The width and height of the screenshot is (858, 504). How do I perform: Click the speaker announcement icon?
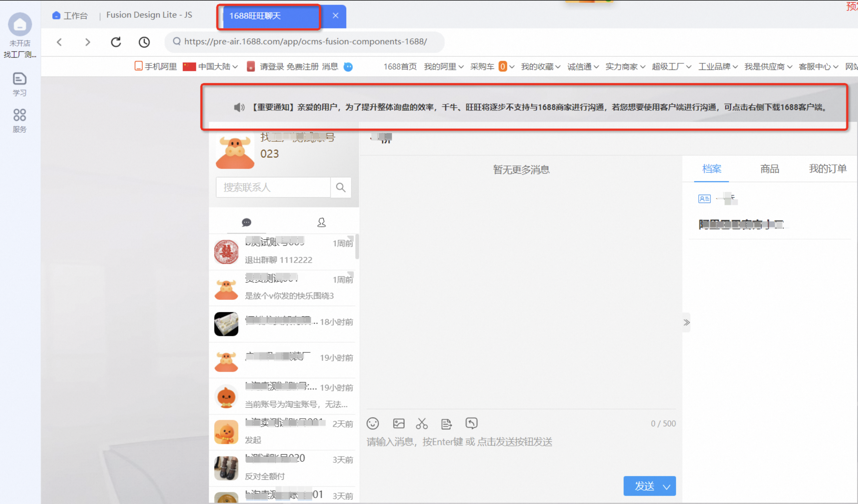click(x=239, y=107)
